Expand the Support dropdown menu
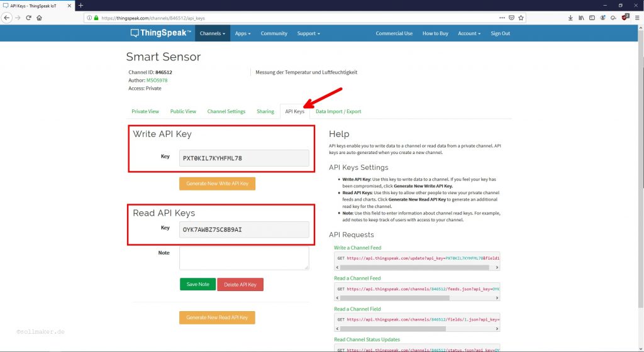644x352 pixels. click(308, 33)
